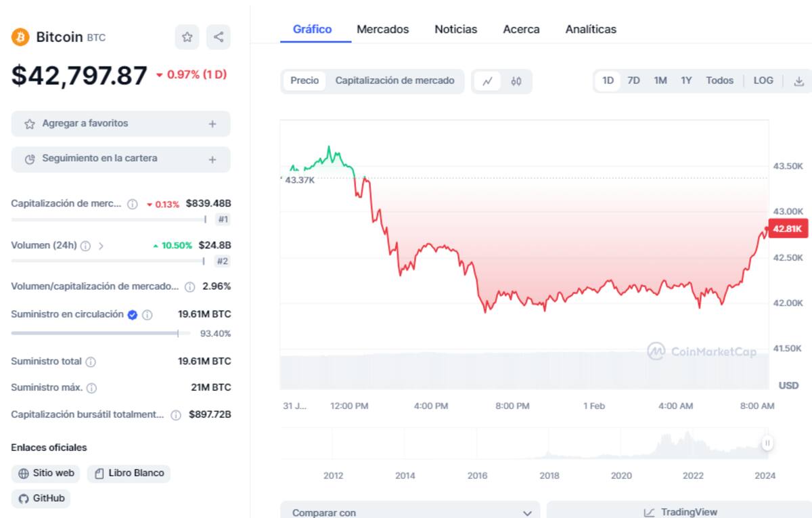Image resolution: width=812 pixels, height=518 pixels.
Task: Click the share icon next to Bitcoin
Action: [219, 37]
